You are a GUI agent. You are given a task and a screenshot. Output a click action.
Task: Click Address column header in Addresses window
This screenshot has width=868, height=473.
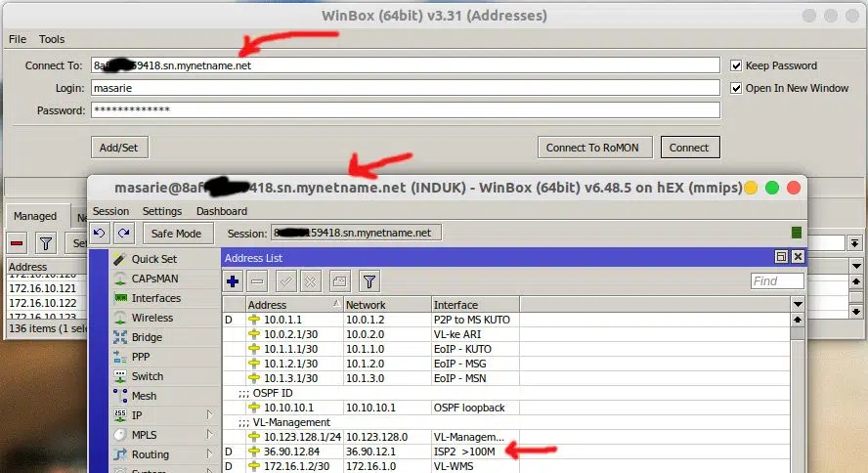point(47,267)
